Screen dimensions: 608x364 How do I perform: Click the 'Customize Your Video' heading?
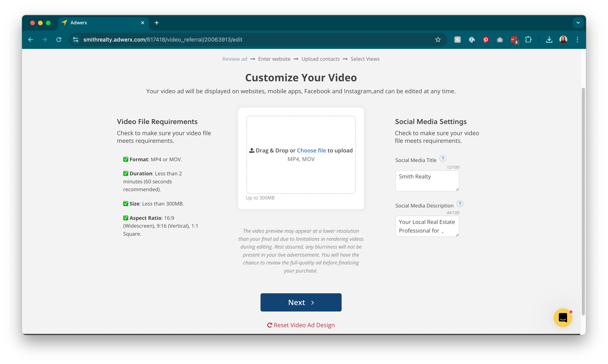[x=301, y=78]
